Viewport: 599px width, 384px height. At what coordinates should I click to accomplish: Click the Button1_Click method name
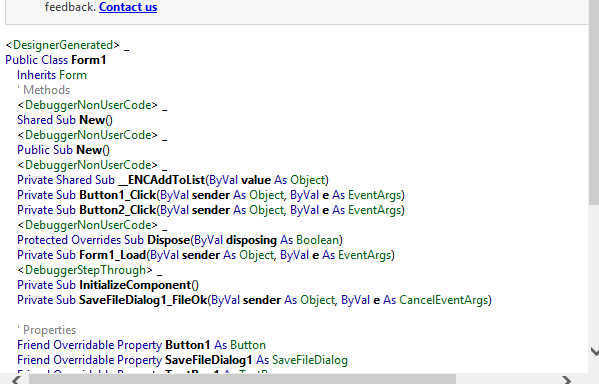pos(118,195)
